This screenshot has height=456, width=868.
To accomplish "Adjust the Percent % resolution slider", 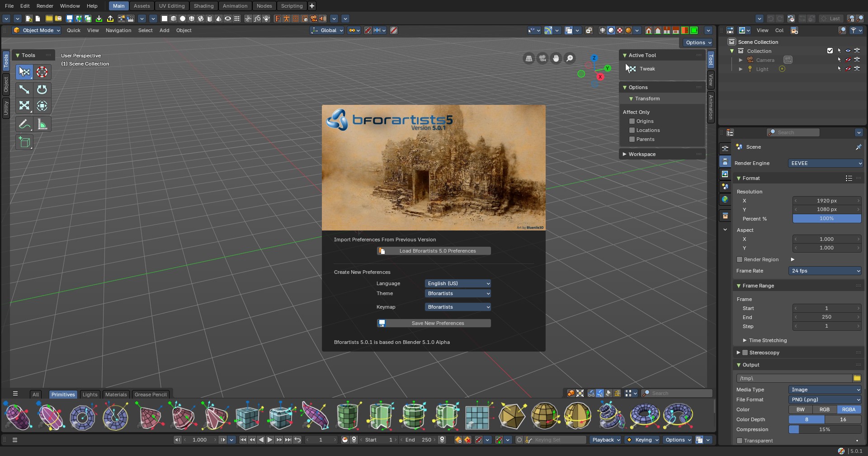I will pyautogui.click(x=826, y=219).
